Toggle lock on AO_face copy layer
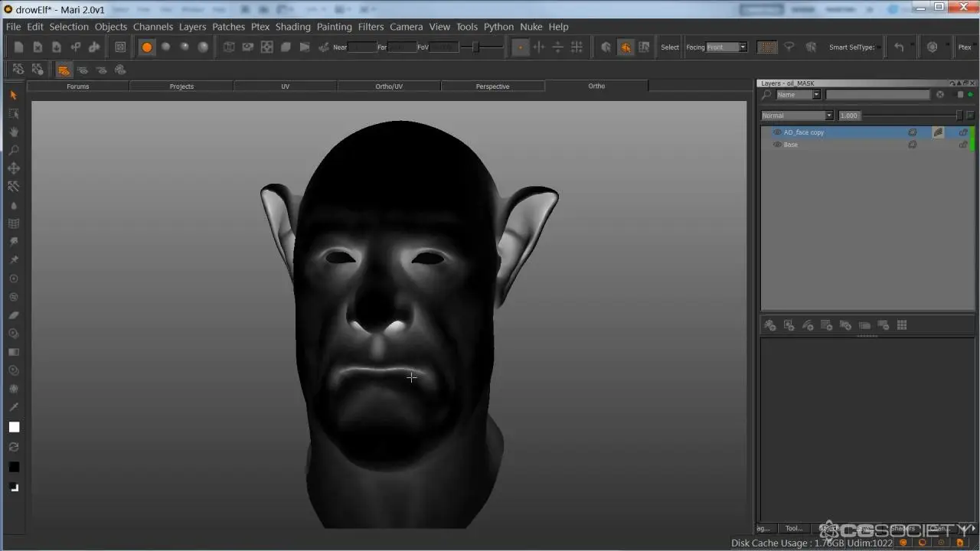This screenshot has width=980, height=551. (x=963, y=132)
